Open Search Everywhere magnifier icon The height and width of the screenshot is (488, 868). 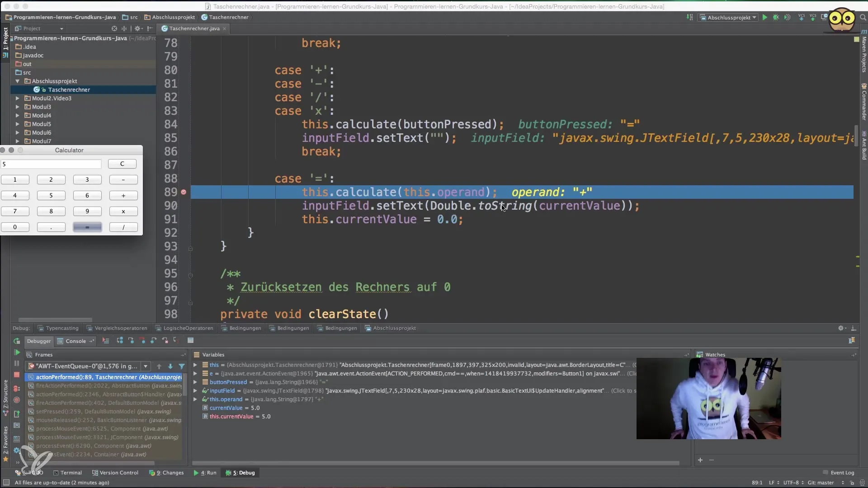click(863, 18)
